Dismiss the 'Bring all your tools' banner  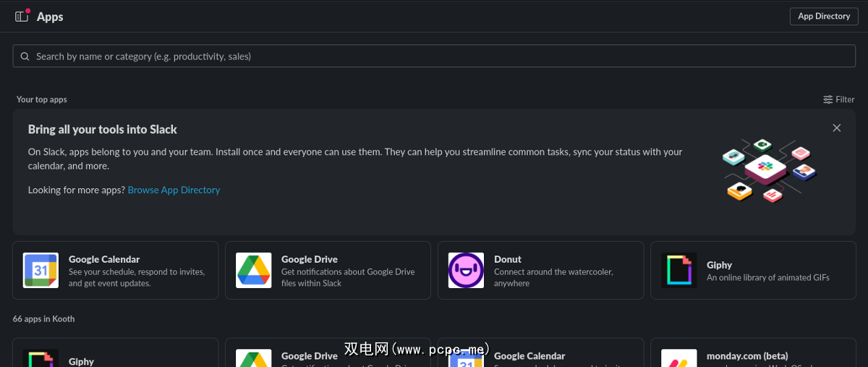point(837,128)
